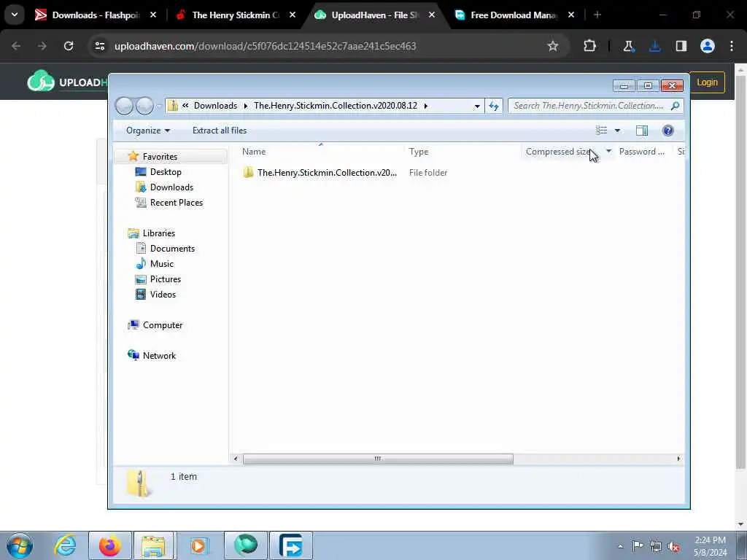The height and width of the screenshot is (560, 747).
Task: Expand leading path chevron in address bar
Action: tap(185, 106)
